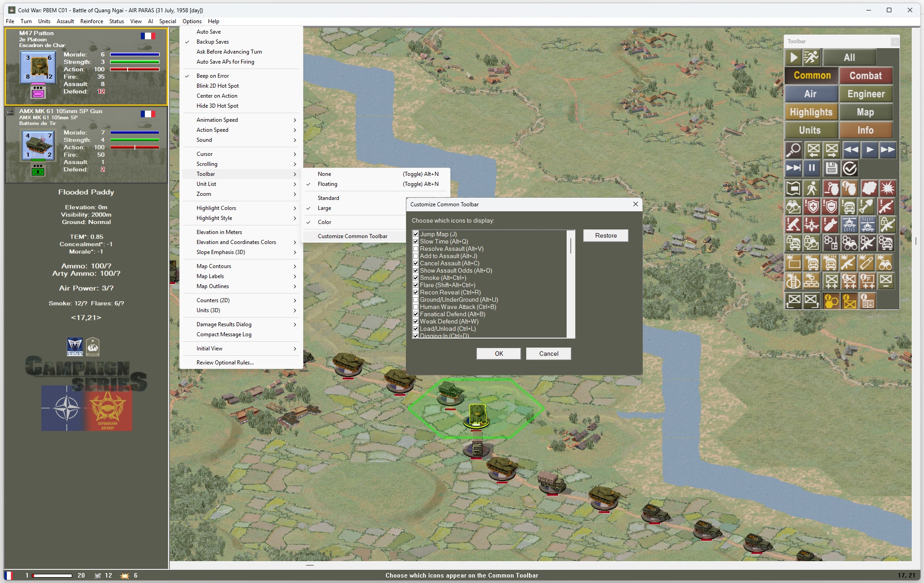This screenshot has height=583, width=924.
Task: Click the next unit arrow icon
Action: point(832,149)
